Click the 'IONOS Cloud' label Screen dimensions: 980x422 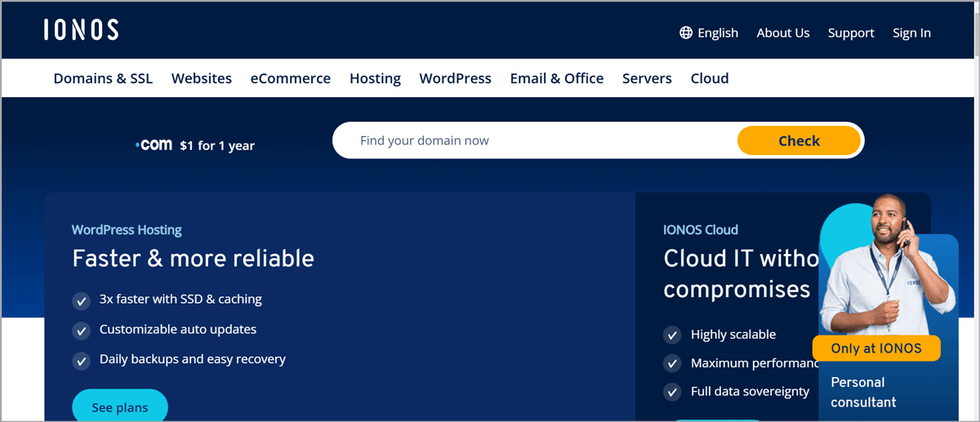(701, 230)
